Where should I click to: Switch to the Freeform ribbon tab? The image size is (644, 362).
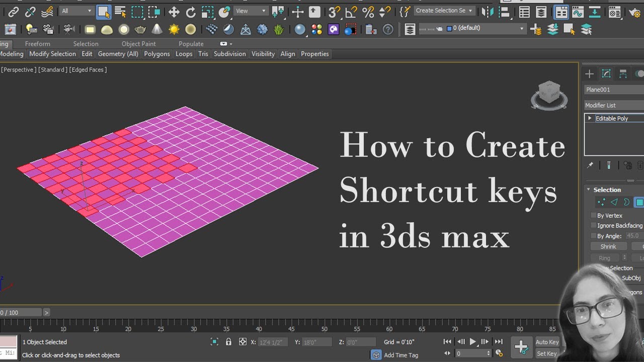click(38, 44)
